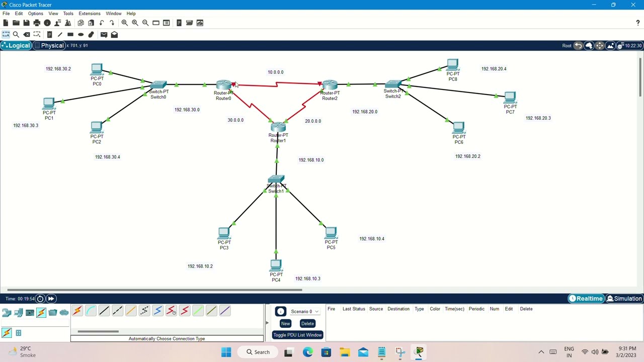Switch to the Physical workspace view

[49, 46]
